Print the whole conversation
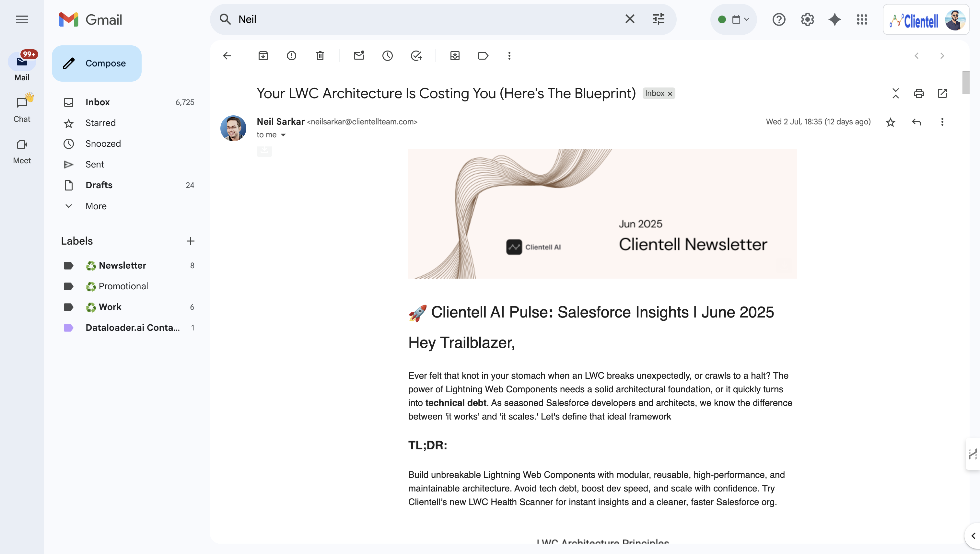Image resolution: width=980 pixels, height=554 pixels. coord(919,93)
